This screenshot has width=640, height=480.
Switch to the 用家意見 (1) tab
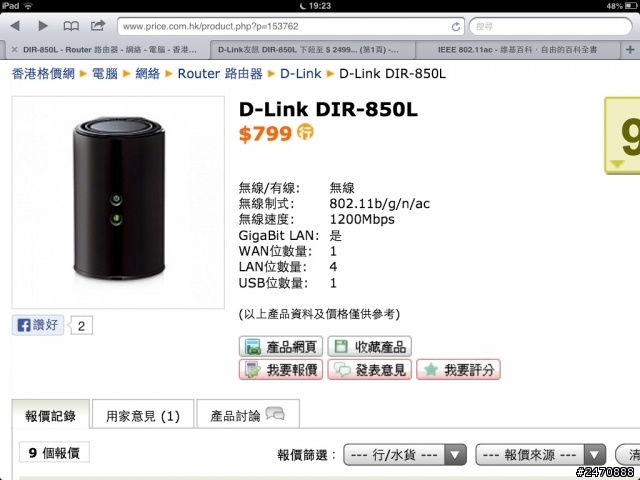click(x=143, y=415)
